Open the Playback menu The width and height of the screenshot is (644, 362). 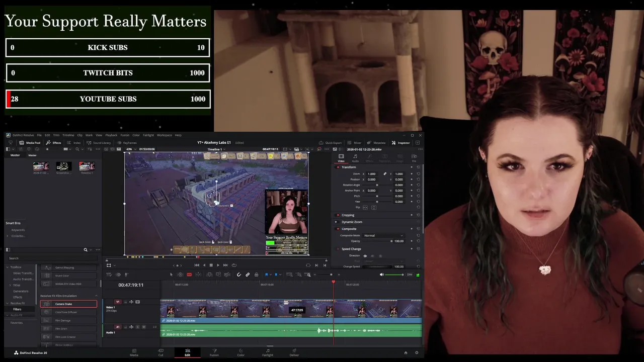click(111, 135)
